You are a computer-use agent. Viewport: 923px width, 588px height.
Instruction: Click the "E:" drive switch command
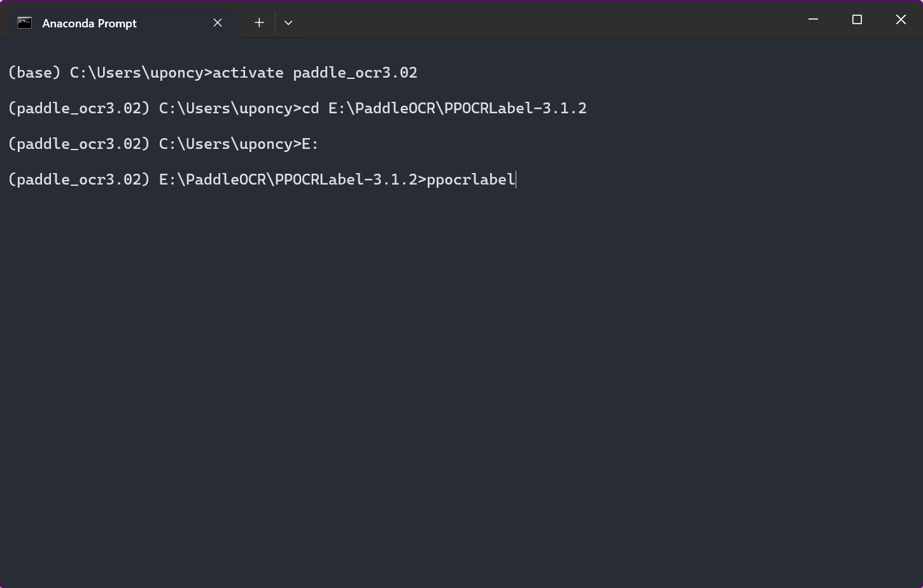(310, 144)
